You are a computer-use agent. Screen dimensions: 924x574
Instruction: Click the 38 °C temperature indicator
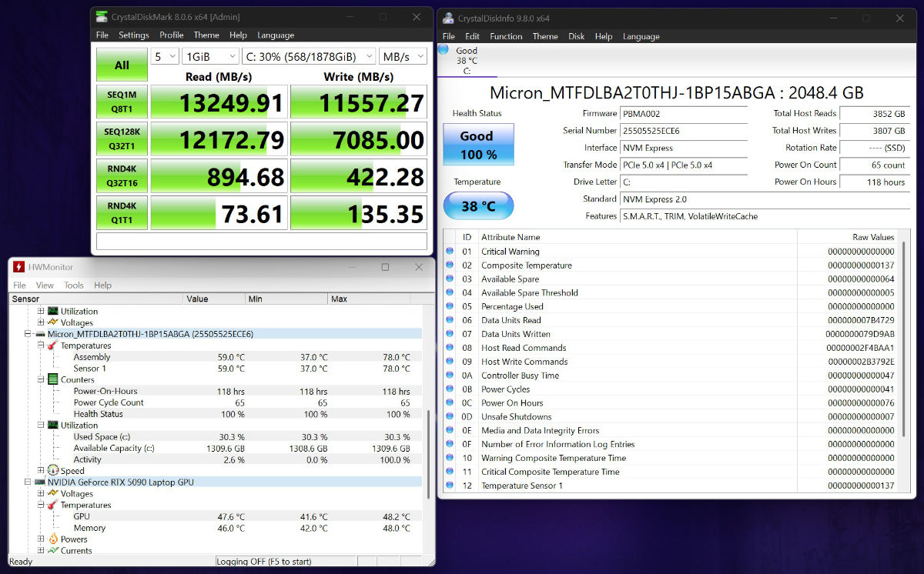tap(478, 206)
